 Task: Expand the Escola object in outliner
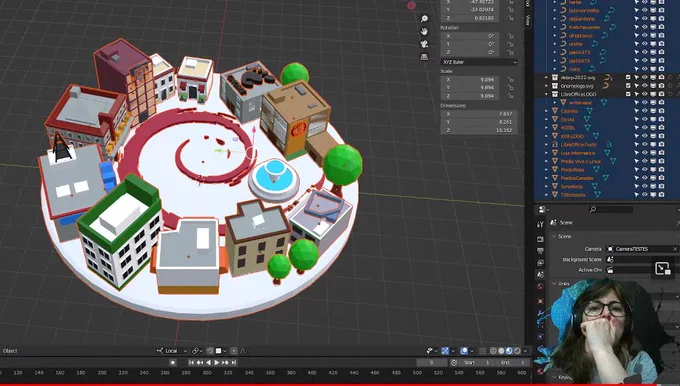(546, 119)
